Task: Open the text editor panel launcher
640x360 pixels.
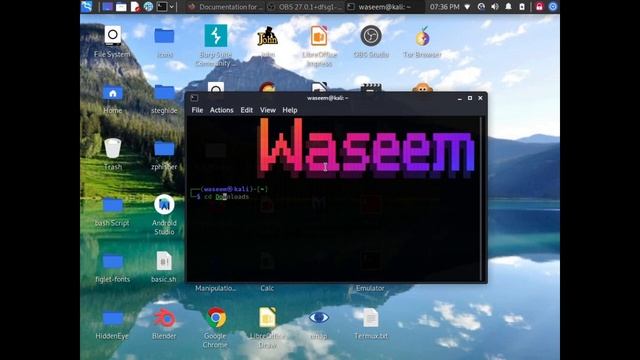Action: [x=135, y=7]
